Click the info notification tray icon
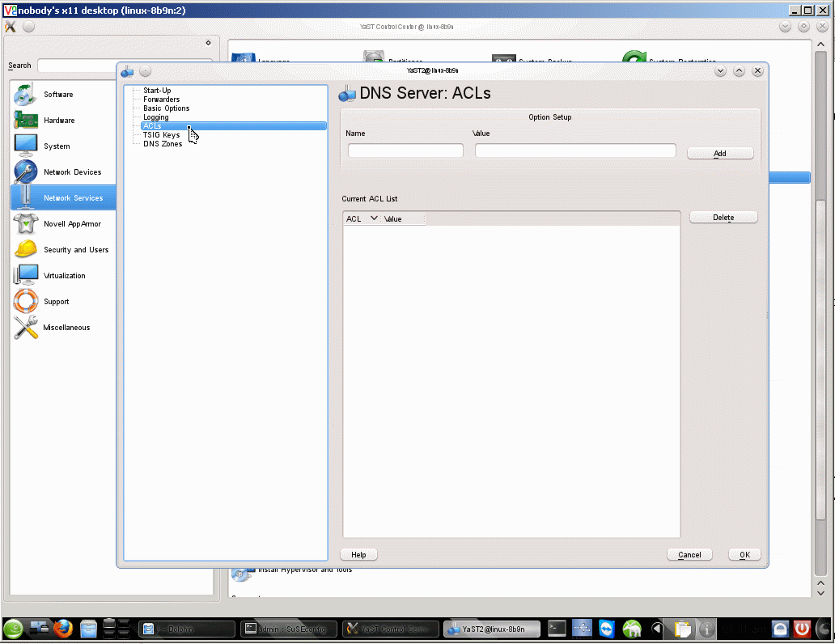This screenshot has height=644, width=835. click(706, 629)
